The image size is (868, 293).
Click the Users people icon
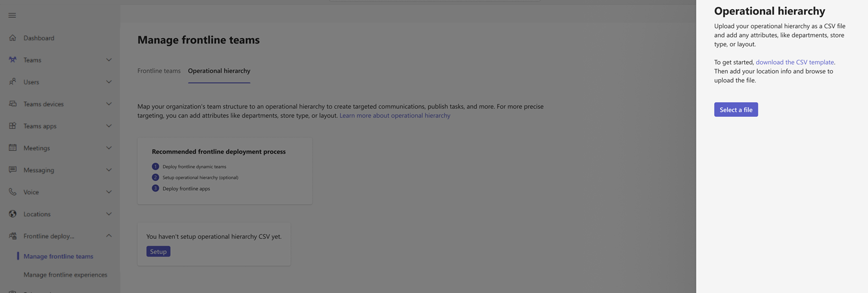tap(12, 82)
